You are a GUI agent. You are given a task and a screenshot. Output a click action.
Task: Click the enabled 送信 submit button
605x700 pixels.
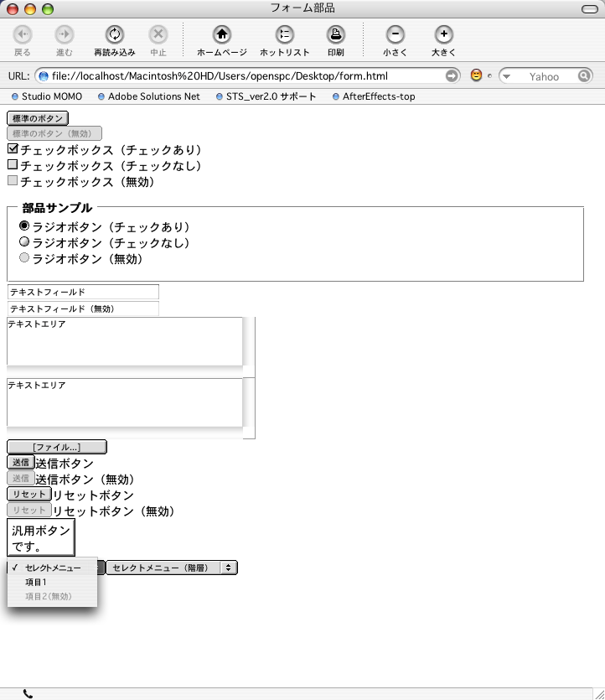pos(20,463)
